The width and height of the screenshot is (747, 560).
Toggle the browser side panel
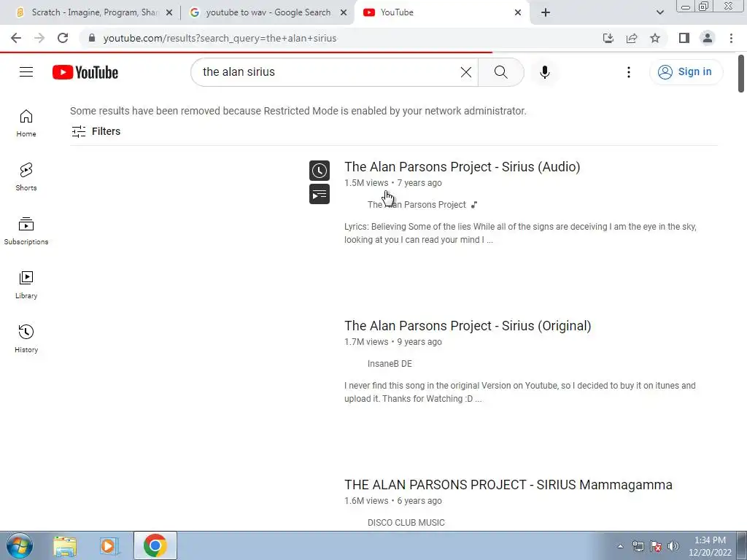tap(684, 38)
